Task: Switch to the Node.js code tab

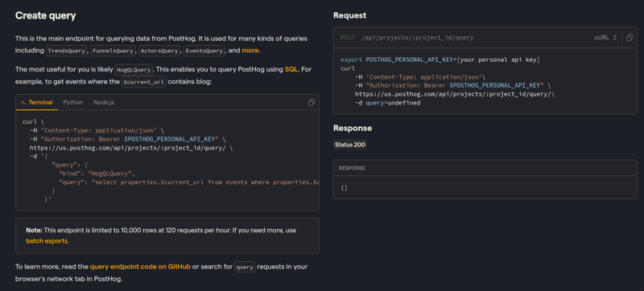Action: (x=104, y=102)
